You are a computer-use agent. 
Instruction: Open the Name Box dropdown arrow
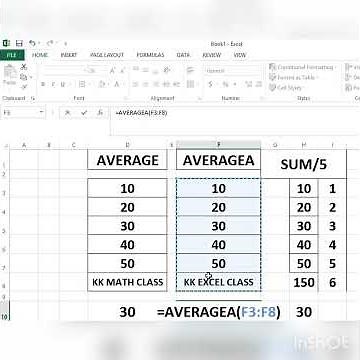(42, 113)
